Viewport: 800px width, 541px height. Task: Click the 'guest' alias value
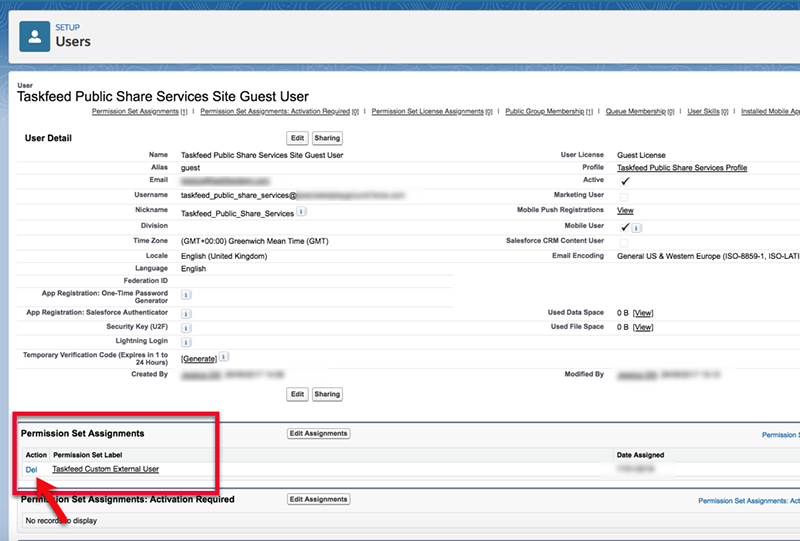(190, 168)
